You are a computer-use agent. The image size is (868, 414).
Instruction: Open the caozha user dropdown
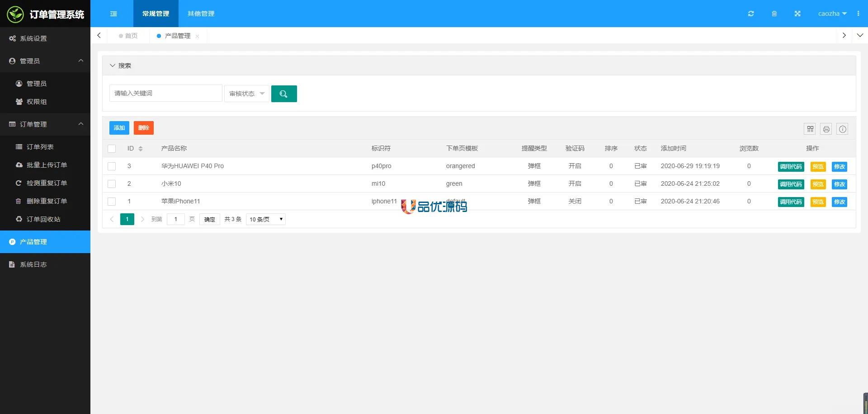pyautogui.click(x=832, y=14)
